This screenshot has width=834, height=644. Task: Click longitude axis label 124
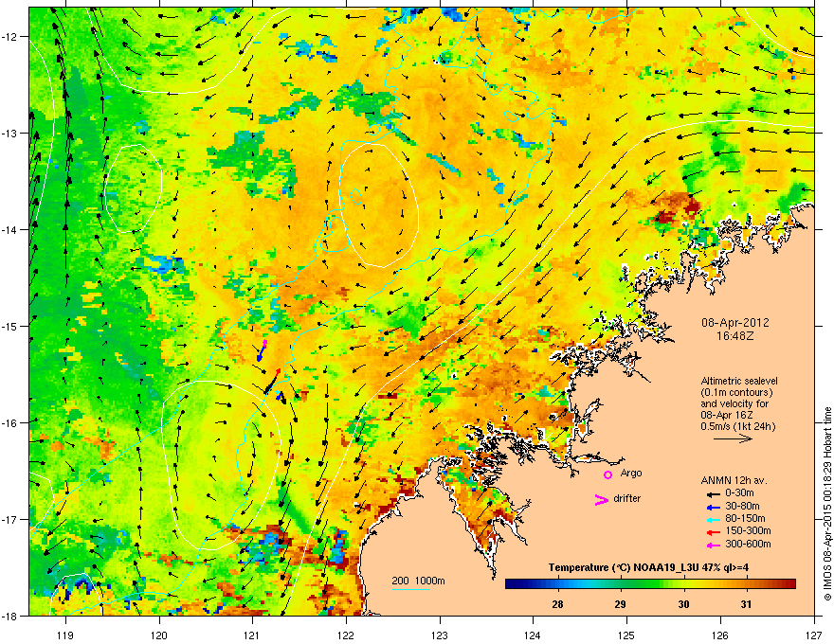coord(533,635)
